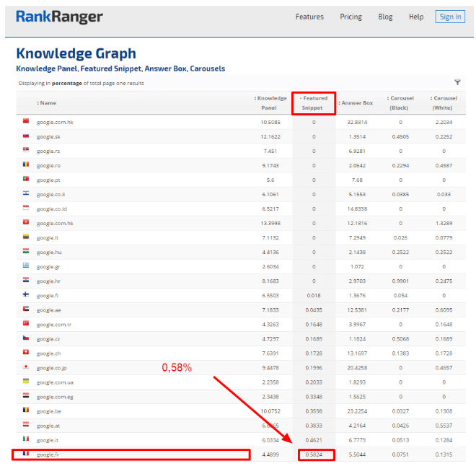Open the table filter funnel icon
476x474 pixels.
pyautogui.click(x=457, y=82)
